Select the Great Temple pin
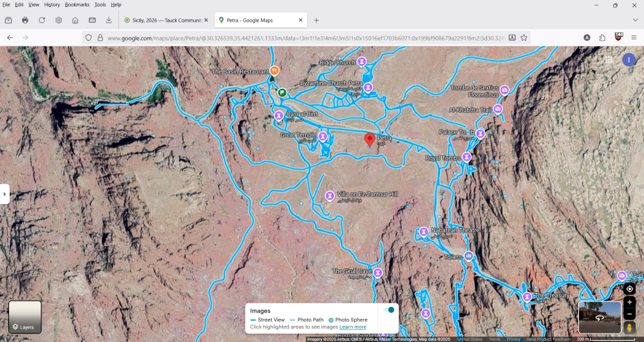Screen dimensions: 644x342 pos(323,137)
